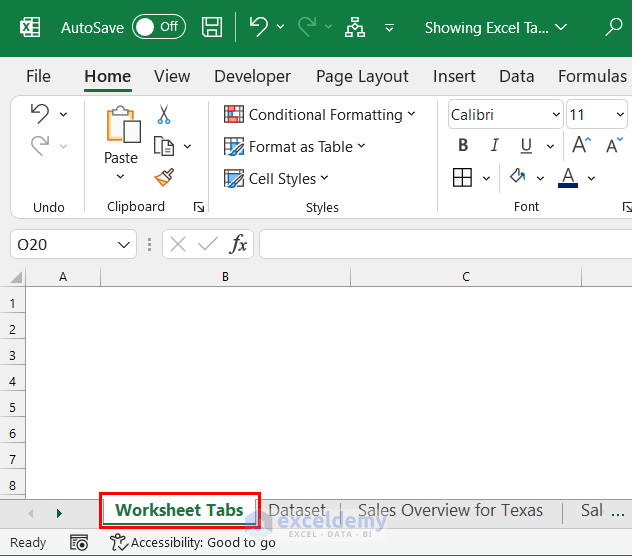This screenshot has height=556, width=632.
Task: Click the Save floppy disk icon
Action: [x=212, y=27]
